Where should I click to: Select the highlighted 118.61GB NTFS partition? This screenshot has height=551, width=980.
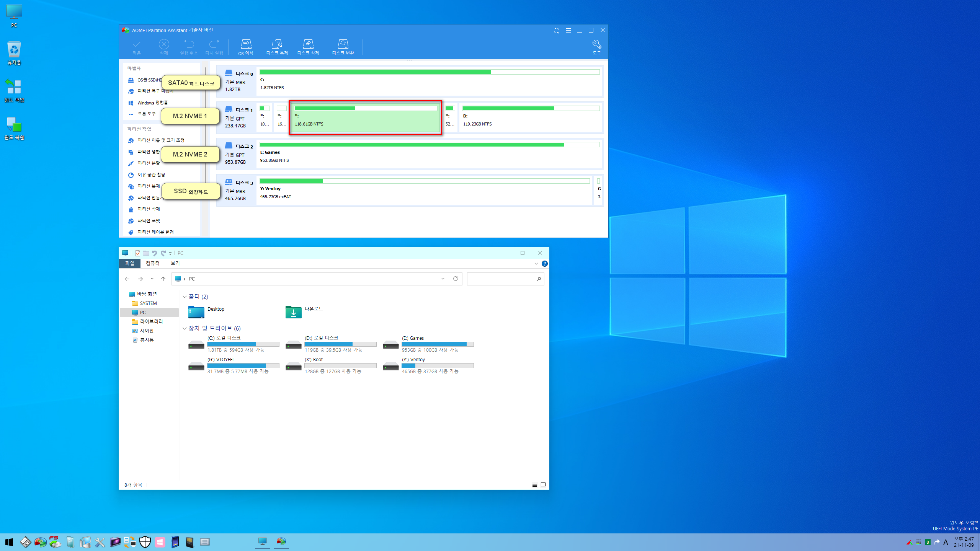coord(366,117)
